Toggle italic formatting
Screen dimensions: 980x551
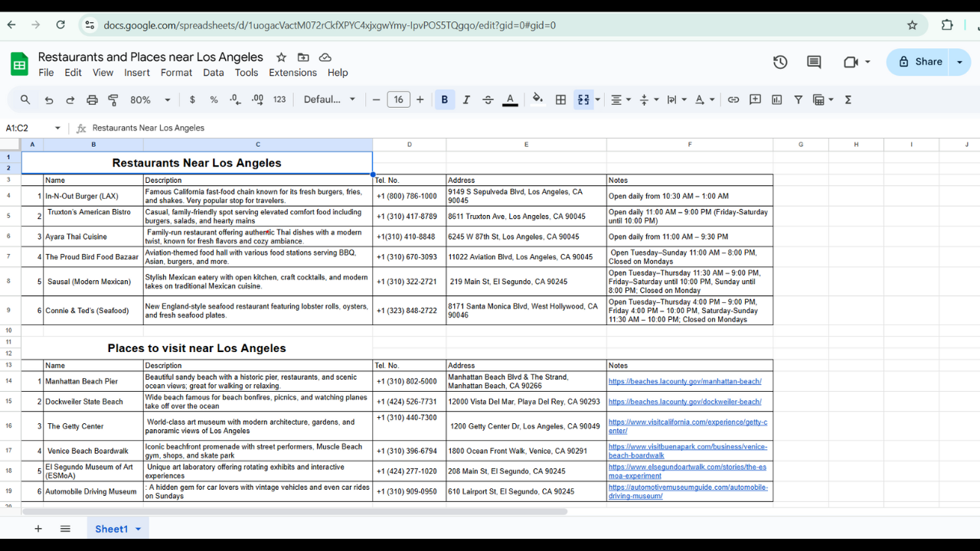(465, 99)
